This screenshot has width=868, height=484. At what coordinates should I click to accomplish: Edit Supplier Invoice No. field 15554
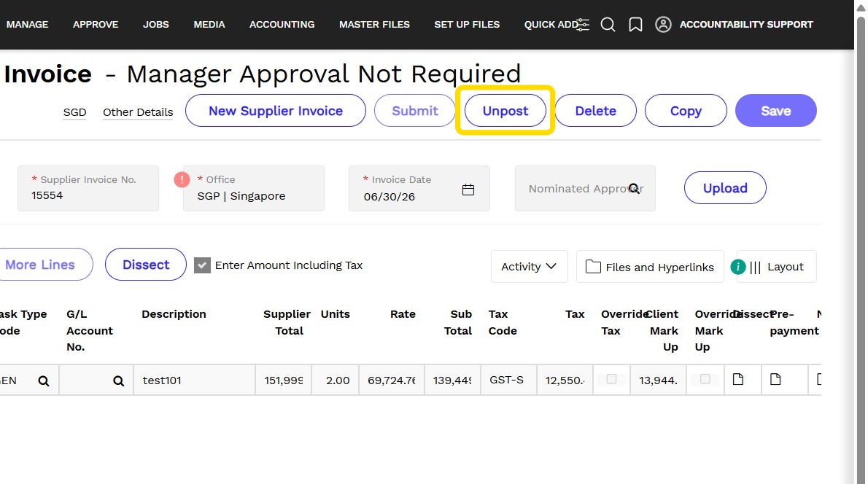[x=88, y=188]
